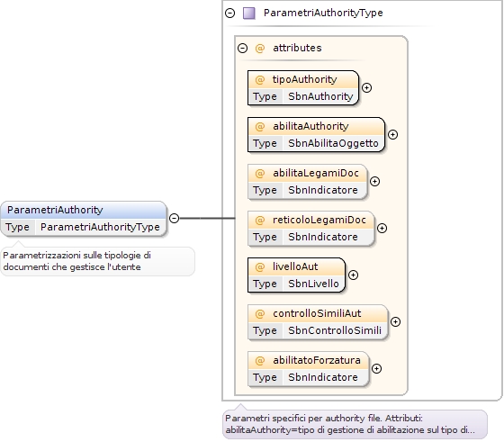Select the tipoAuthority attribute name
This screenshot has width=504, height=442.
[305, 79]
